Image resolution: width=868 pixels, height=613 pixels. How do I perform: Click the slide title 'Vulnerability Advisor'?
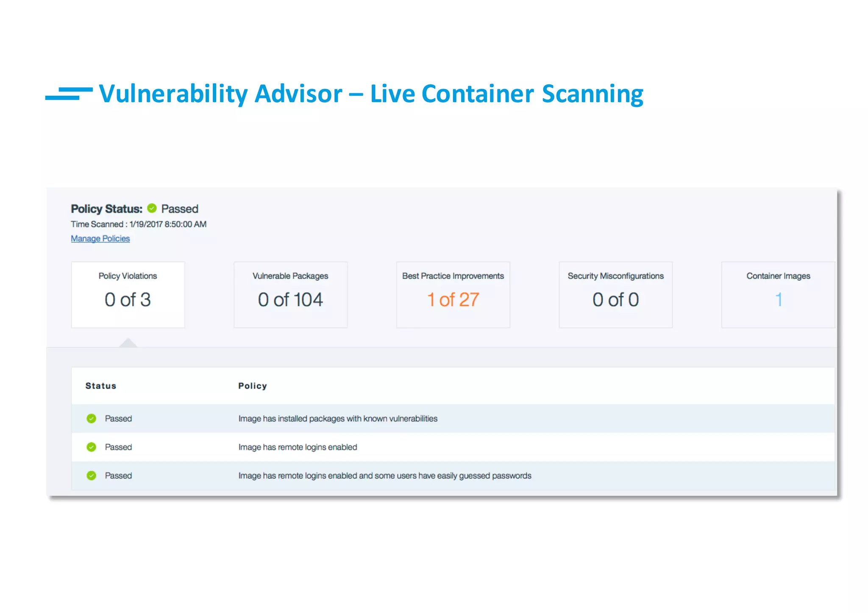[x=221, y=94]
